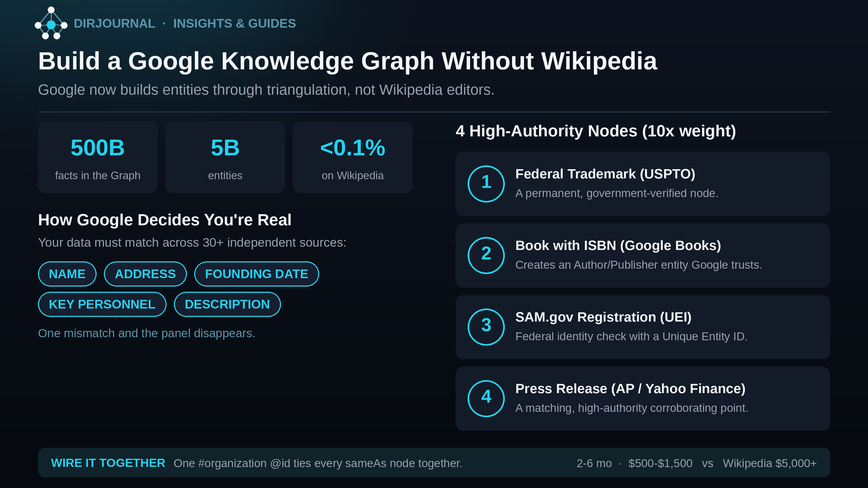Click the 'facts in the Graph' caption
The height and width of the screenshot is (488, 868).
98,175
